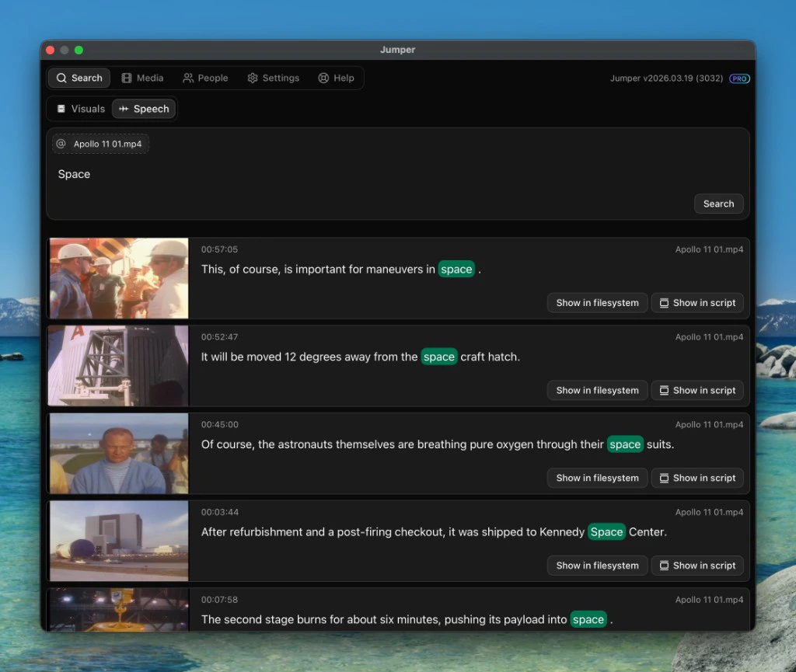Click the Help question mark icon
Image resolution: width=796 pixels, height=672 pixels.
(323, 78)
